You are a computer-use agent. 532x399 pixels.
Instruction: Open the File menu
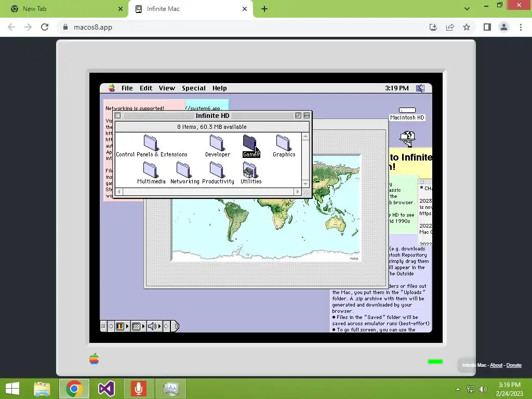tap(127, 88)
